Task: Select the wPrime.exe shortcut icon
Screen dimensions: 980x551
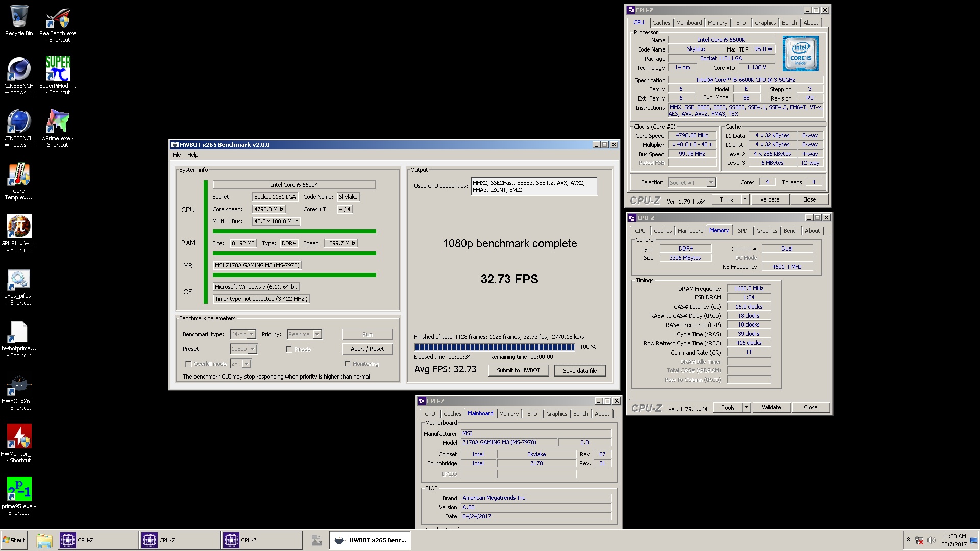Action: [58, 129]
